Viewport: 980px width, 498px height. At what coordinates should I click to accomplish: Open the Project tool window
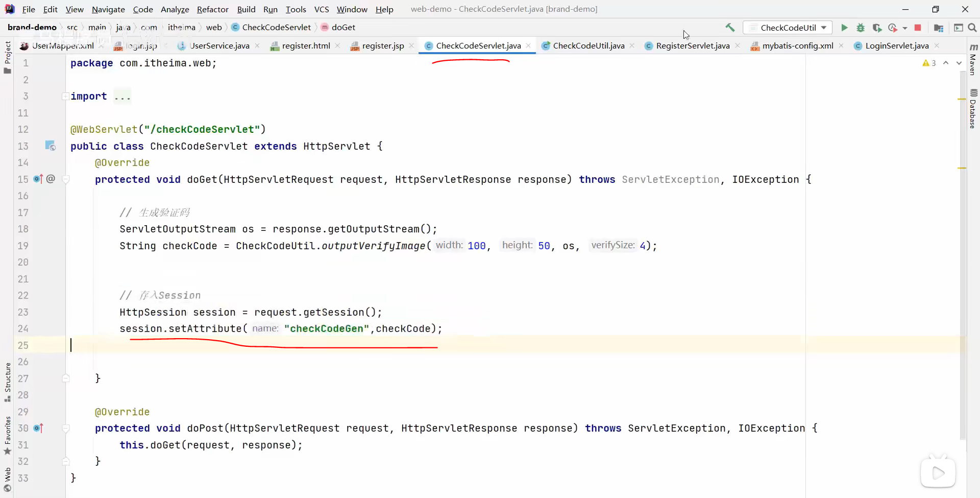7,57
